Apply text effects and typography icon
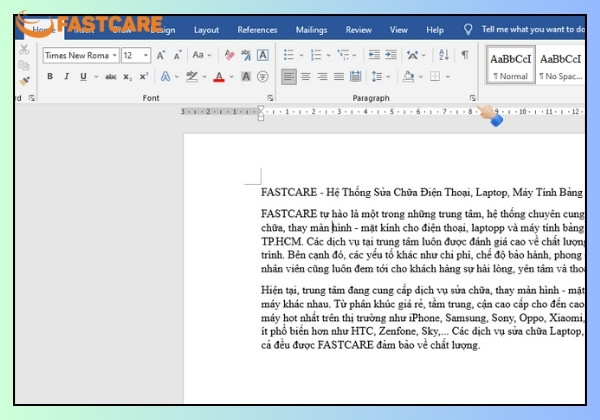The height and width of the screenshot is (420, 600). [165, 77]
